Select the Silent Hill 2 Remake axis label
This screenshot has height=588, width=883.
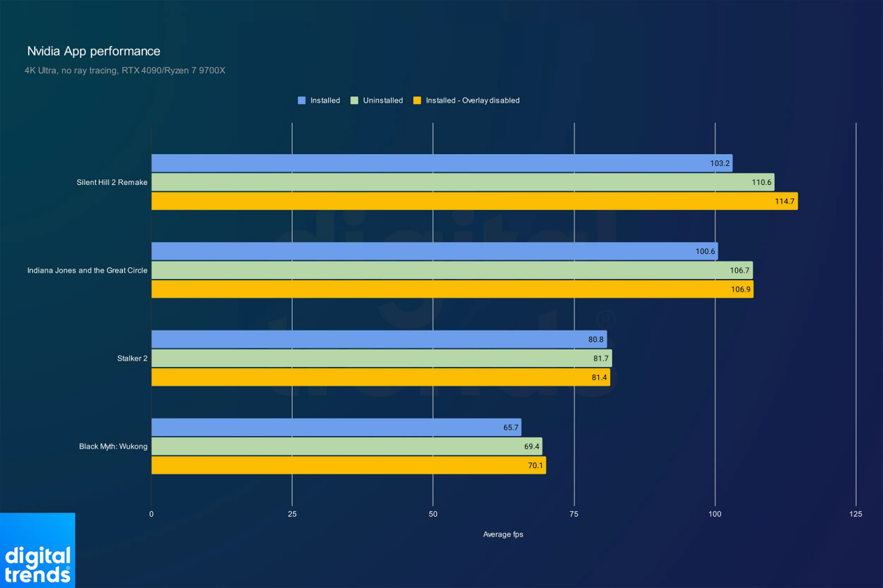click(x=112, y=183)
